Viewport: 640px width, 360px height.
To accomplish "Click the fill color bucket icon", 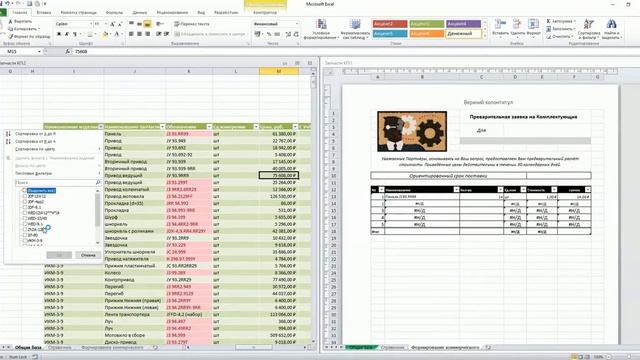I will [105, 34].
